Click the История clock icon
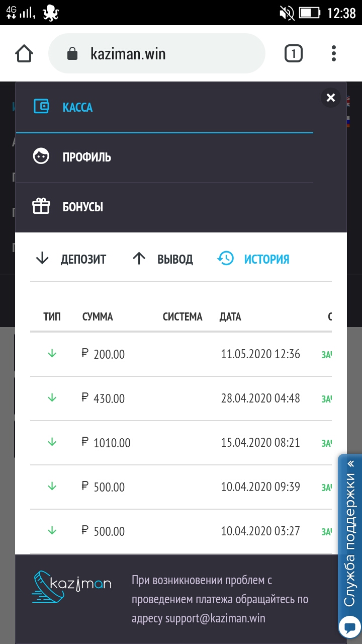The height and width of the screenshot is (644, 362). click(225, 259)
